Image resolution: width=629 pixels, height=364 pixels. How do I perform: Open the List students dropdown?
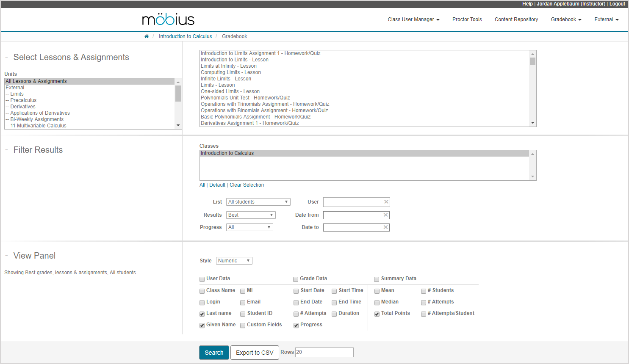point(258,202)
